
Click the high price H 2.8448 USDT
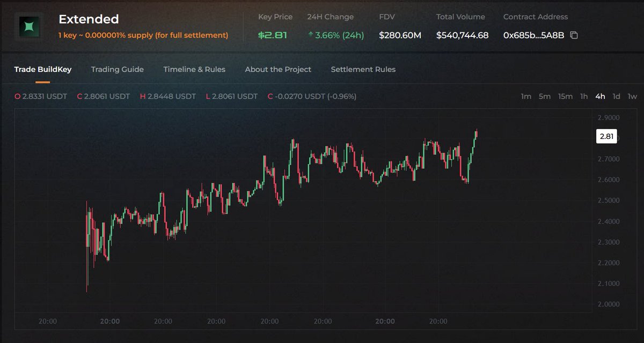click(168, 96)
